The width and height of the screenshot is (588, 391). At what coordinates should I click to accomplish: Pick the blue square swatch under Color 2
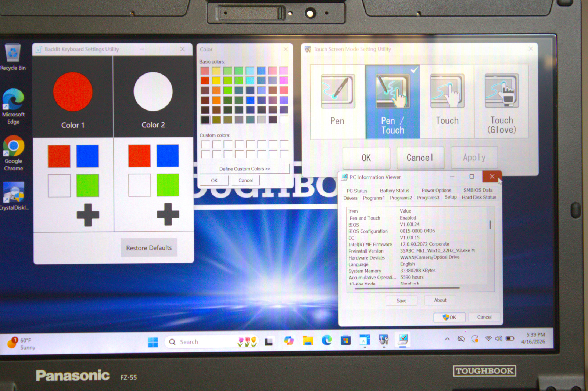[x=168, y=156]
